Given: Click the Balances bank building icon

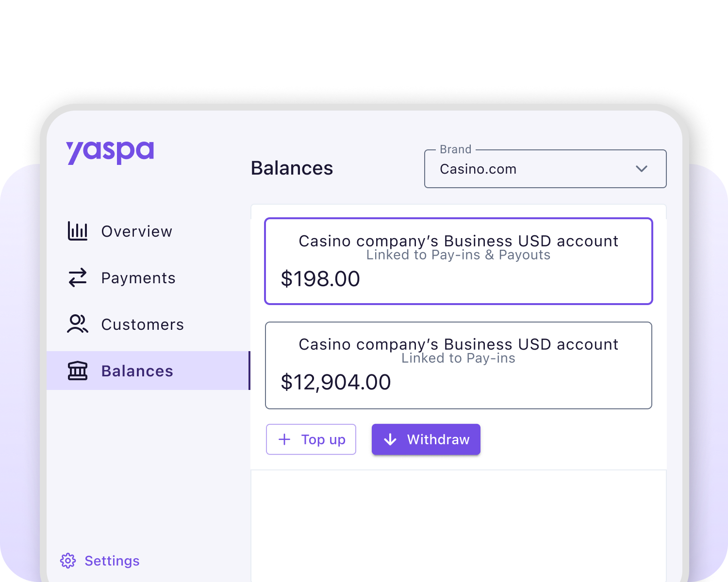Looking at the screenshot, I should 78,371.
